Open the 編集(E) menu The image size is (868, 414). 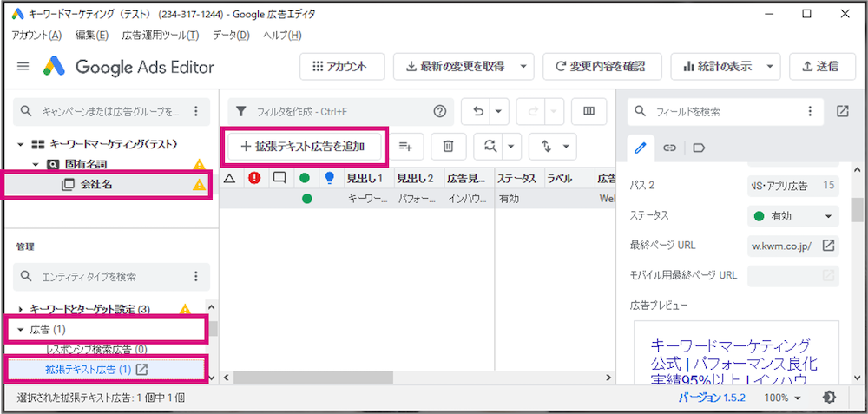(x=92, y=36)
